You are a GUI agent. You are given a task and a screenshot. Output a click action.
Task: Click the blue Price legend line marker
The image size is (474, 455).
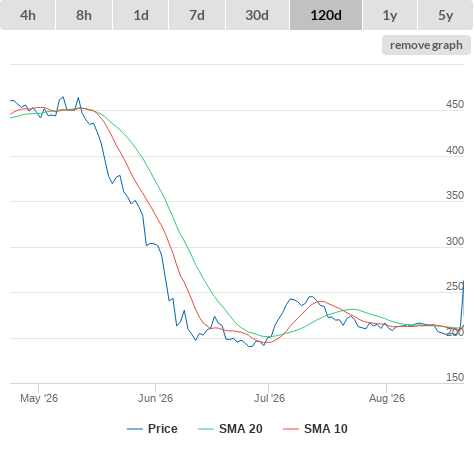click(x=135, y=429)
